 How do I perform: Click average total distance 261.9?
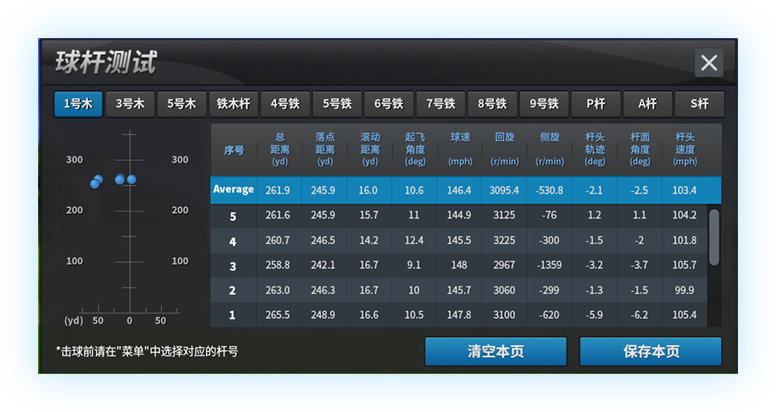278,190
